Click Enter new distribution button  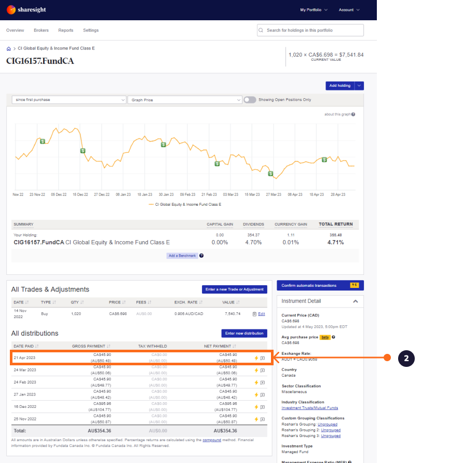(x=244, y=333)
